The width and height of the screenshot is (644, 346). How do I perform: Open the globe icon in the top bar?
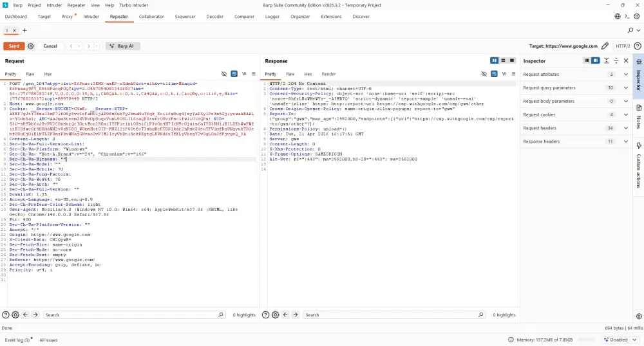618,16
